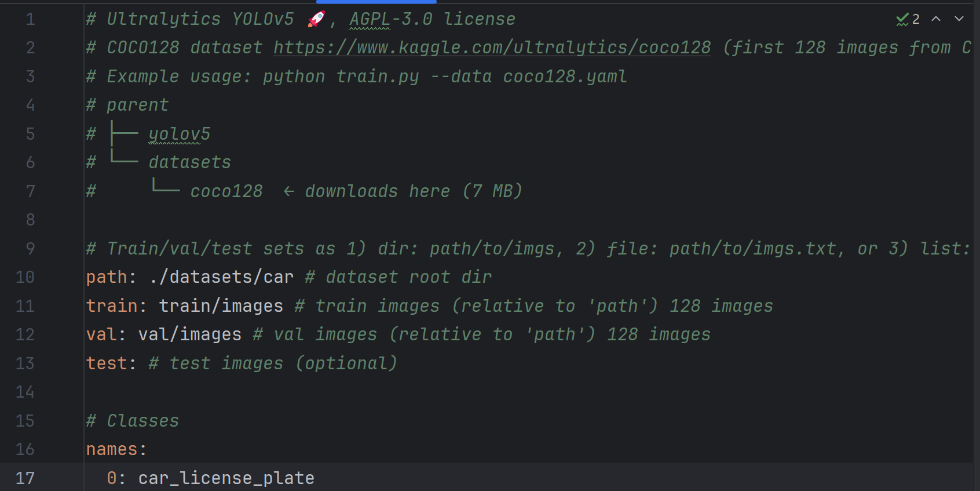Open the kaggle.com/ultralytics/coco128 link
The image size is (980, 491).
coord(492,48)
